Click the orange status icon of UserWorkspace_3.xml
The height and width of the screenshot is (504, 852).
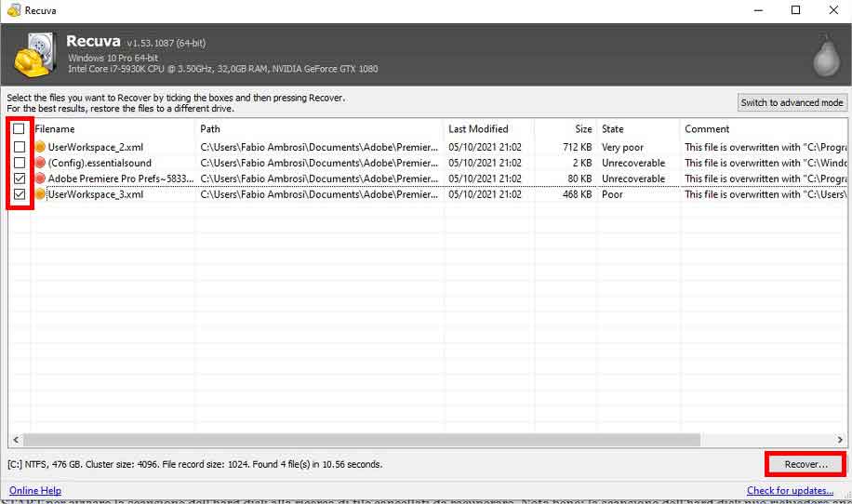tap(40, 194)
